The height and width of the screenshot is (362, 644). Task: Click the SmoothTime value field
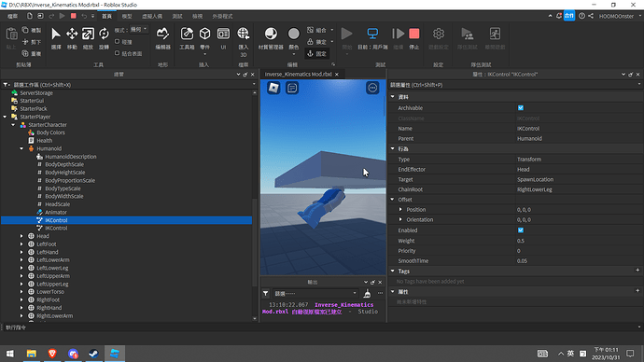pos(579,260)
